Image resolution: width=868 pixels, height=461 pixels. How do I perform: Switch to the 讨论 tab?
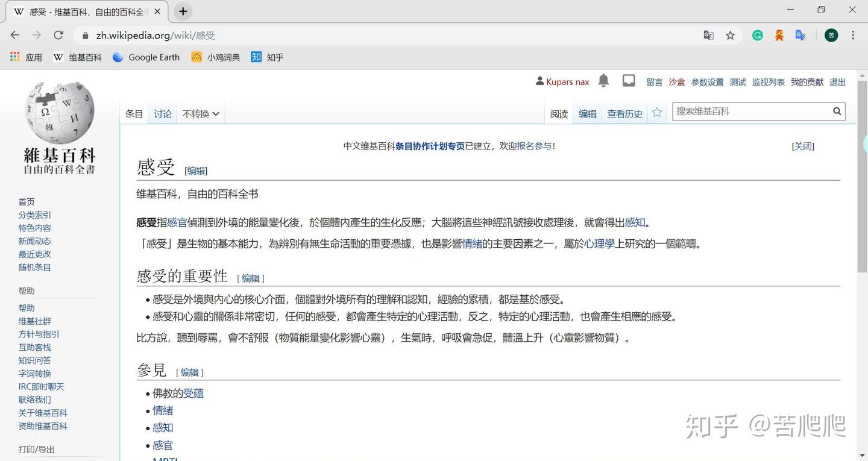click(x=162, y=113)
